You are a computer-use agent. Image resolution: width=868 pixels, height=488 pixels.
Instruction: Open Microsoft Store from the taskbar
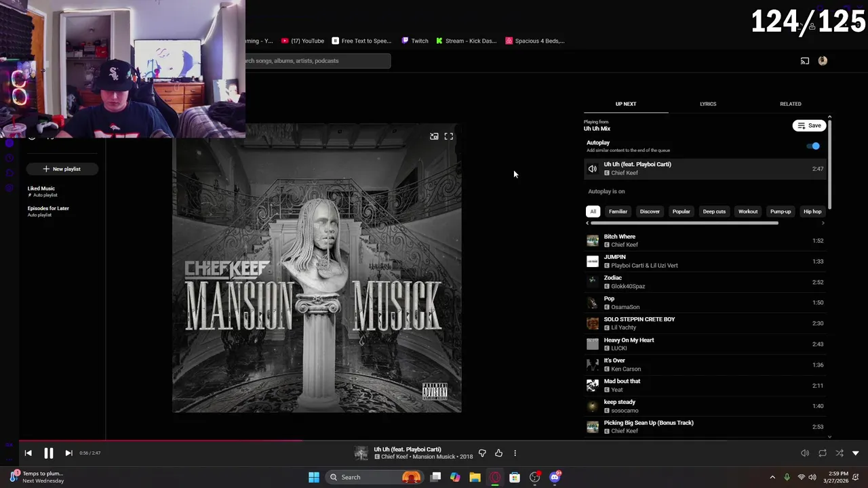tap(515, 477)
